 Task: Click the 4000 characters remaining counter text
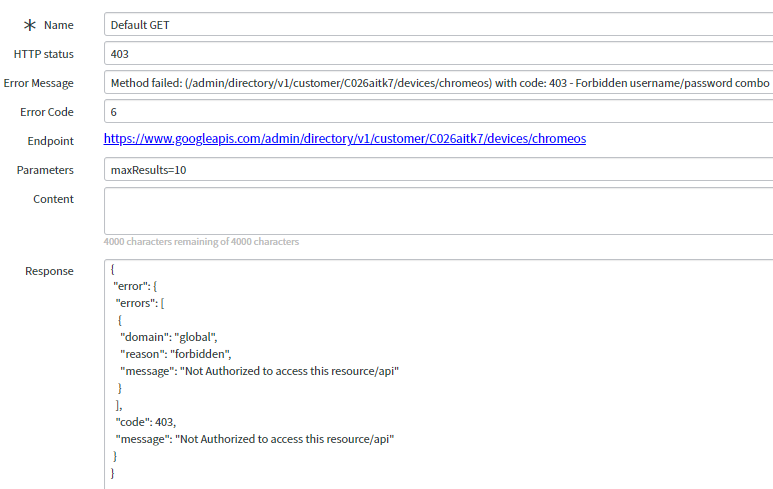tap(201, 242)
